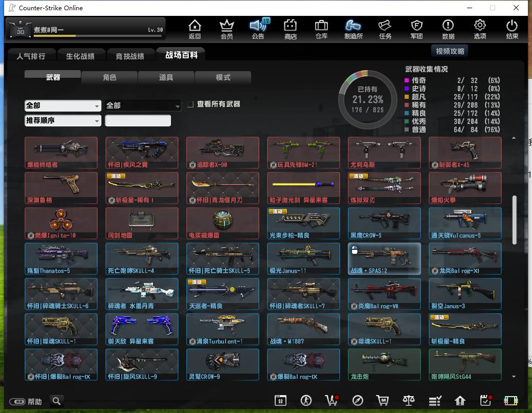Viewport: 532px width, 413px height.
Task: Select the 深渊鲁格 pistol card
Action: tap(61, 188)
